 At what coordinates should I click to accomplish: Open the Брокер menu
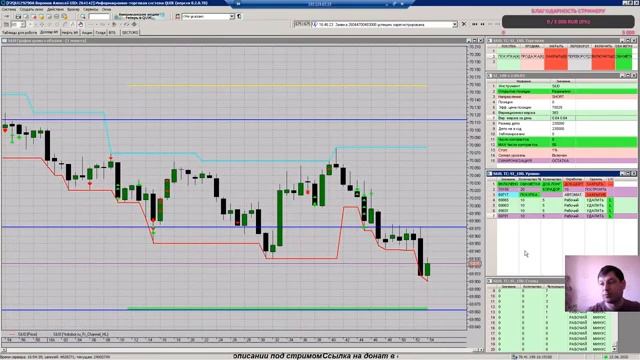point(73,9)
